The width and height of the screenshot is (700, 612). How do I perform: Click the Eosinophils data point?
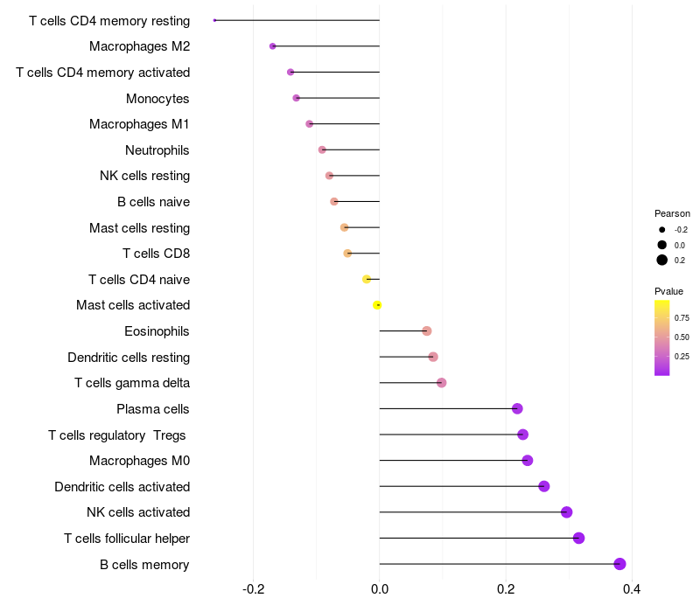click(x=427, y=331)
